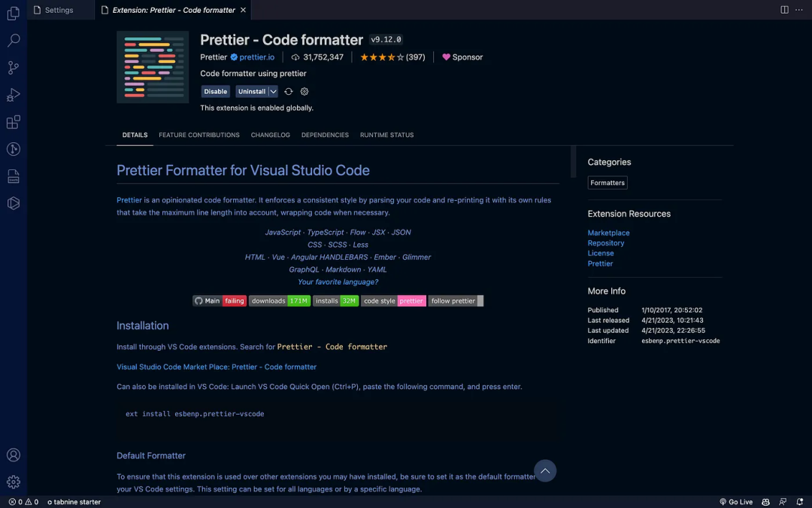
Task: Click the Formatters category tag
Action: tap(607, 182)
